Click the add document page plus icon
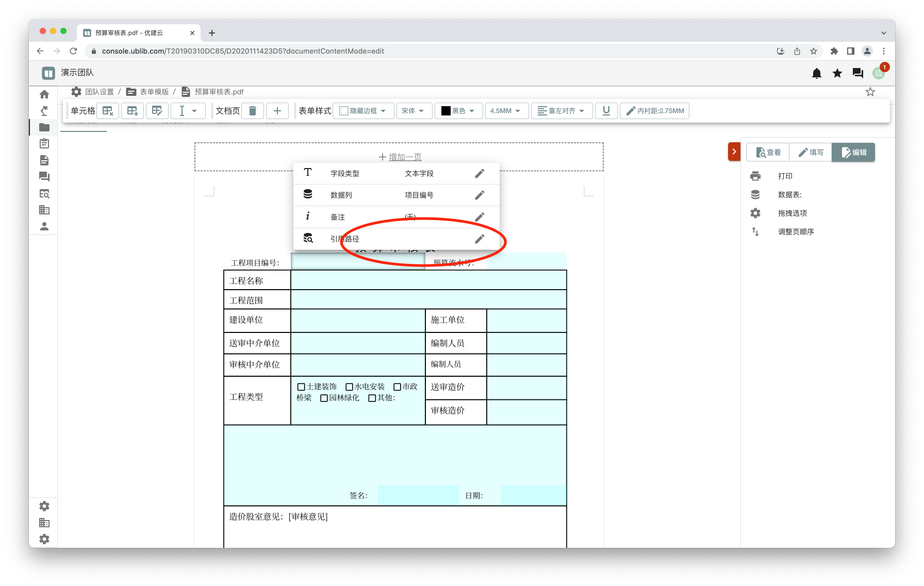Viewport: 924px width, 586px height. click(277, 111)
